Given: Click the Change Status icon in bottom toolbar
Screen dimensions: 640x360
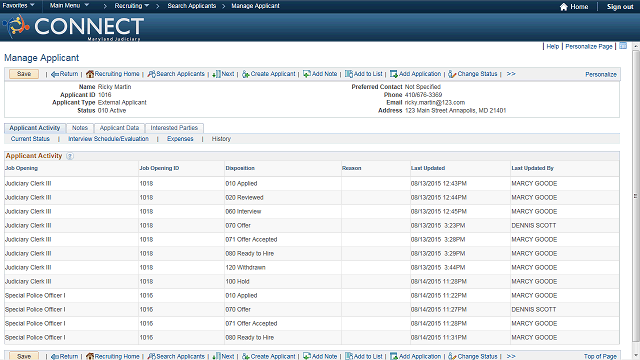Looking at the screenshot, I should [452, 356].
